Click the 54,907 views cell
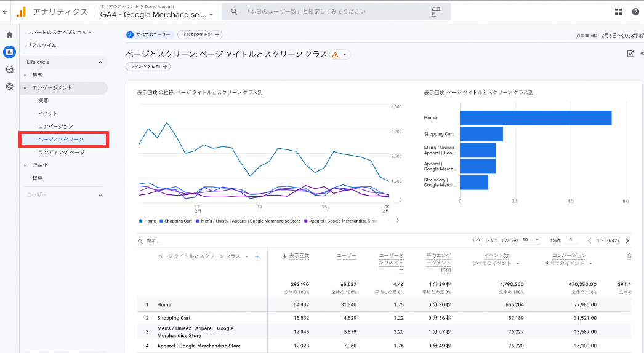The image size is (644, 353). (302, 304)
